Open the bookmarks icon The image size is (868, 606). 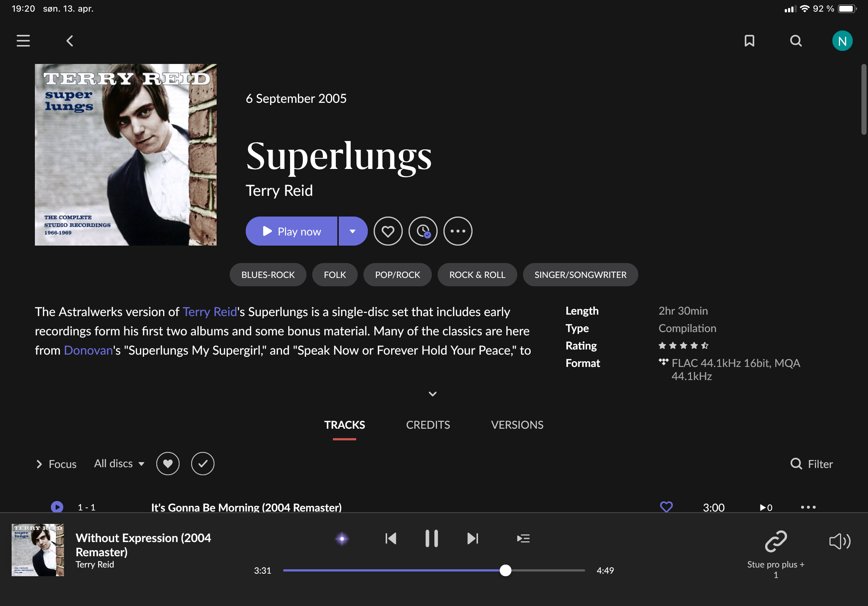point(749,41)
